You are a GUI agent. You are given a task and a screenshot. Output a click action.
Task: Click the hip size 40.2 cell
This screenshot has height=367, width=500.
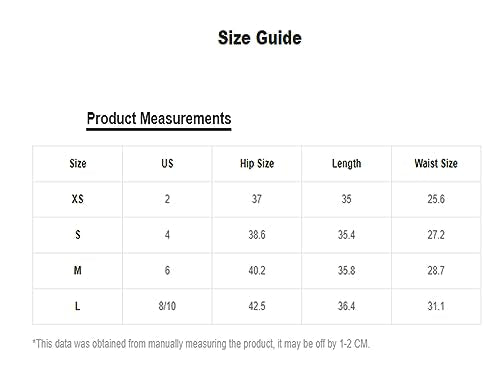click(x=257, y=270)
